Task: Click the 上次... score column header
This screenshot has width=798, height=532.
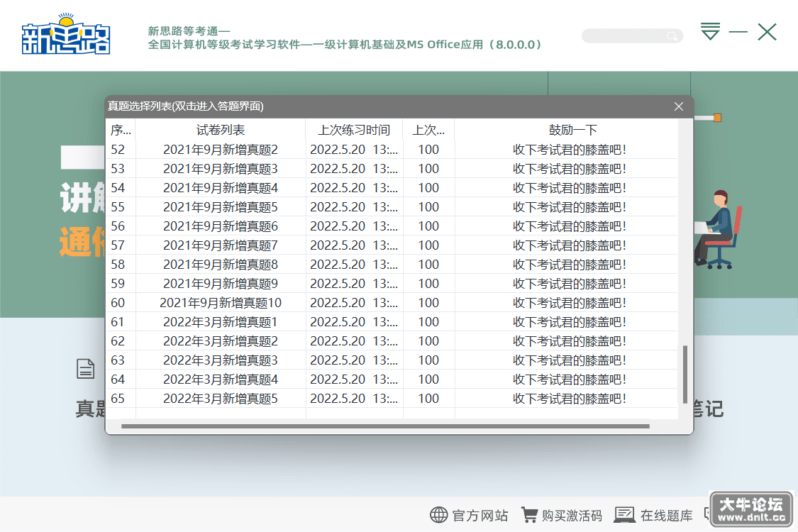Action: [428, 130]
